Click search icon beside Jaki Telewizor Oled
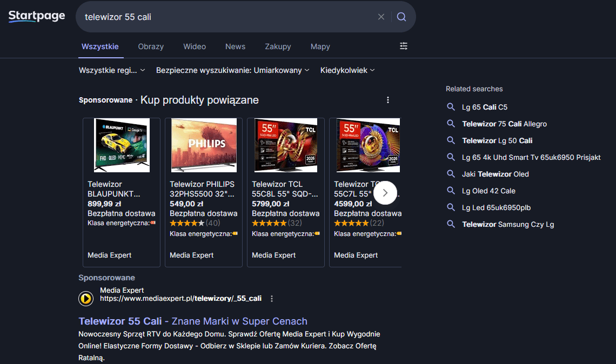This screenshot has height=364, width=616. coord(451,174)
